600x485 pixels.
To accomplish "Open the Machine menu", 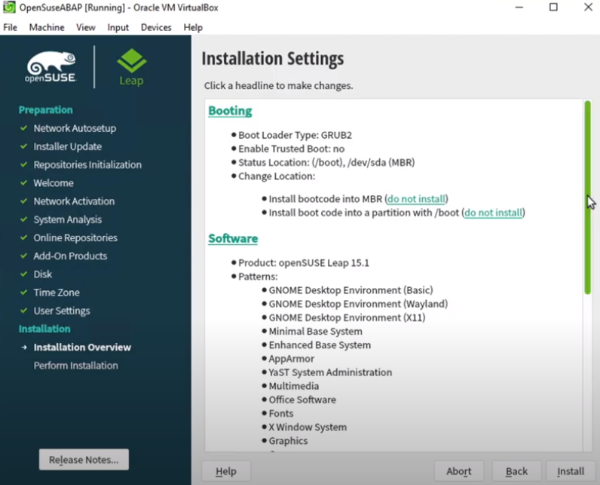I will (47, 28).
